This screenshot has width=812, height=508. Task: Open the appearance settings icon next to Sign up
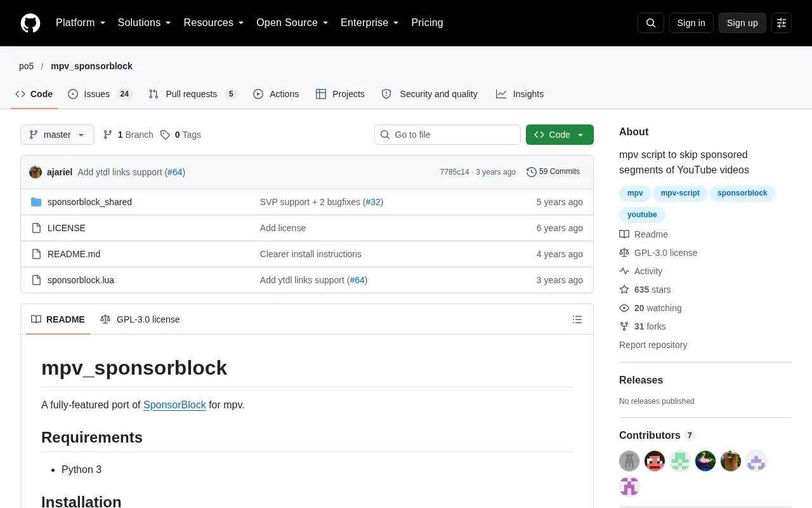pos(782,23)
